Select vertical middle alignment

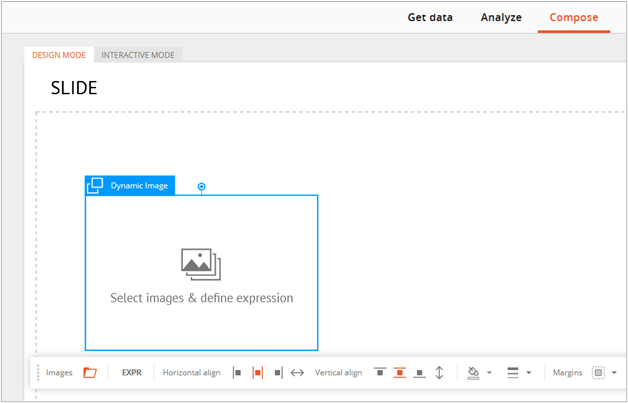click(x=400, y=373)
